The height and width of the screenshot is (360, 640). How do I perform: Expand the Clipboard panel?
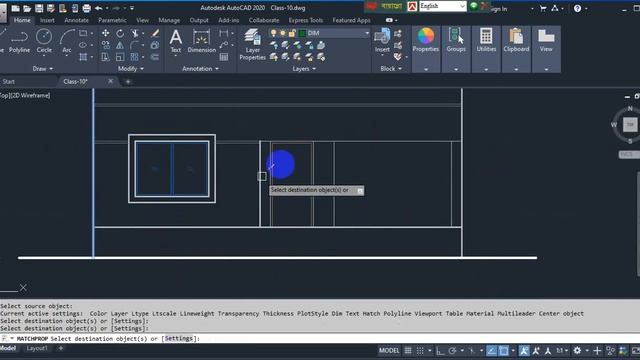coord(516,69)
